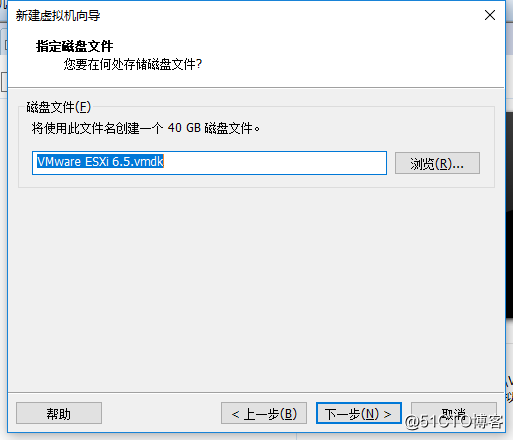This screenshot has height=440, width=513.
Task: Click the 帮助 help button
Action: point(59,413)
